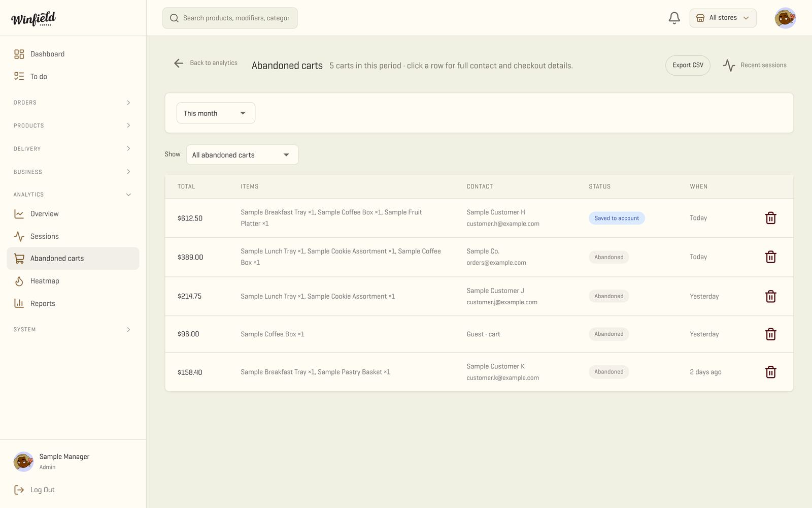
Task: Open the Reports page
Action: 73,303
